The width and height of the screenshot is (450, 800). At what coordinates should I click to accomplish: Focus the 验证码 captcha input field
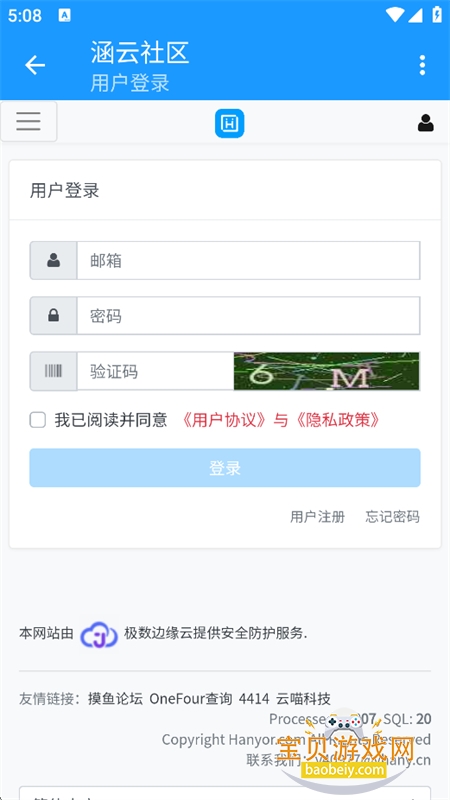155,371
